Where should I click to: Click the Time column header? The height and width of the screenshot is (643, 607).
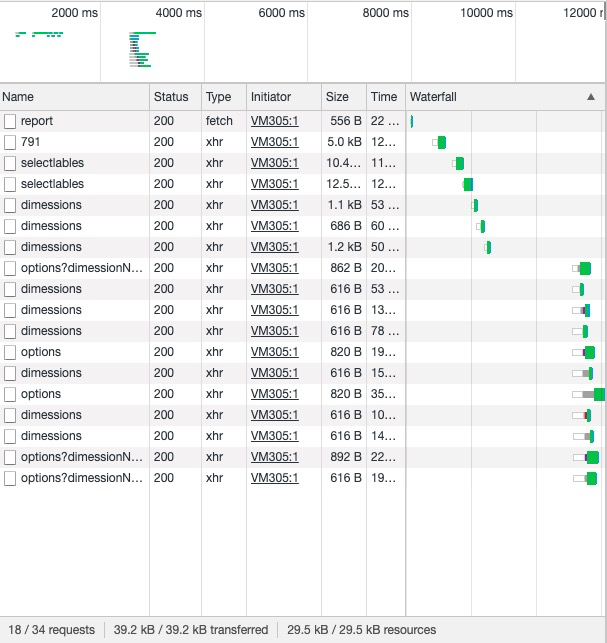point(383,97)
